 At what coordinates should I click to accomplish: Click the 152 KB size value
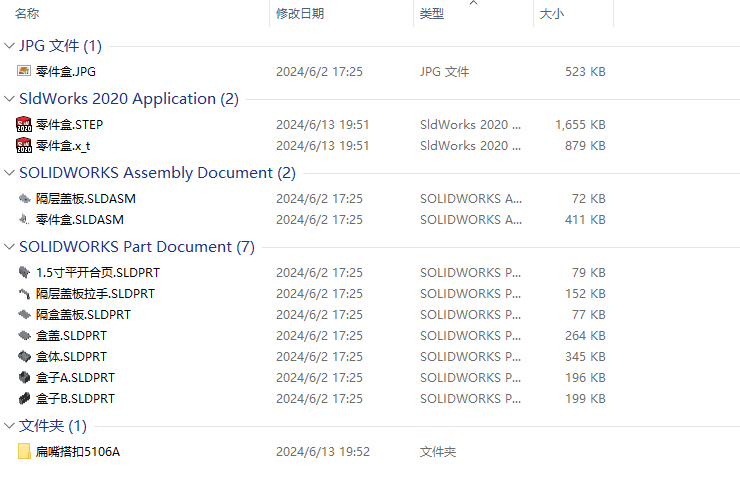(585, 294)
